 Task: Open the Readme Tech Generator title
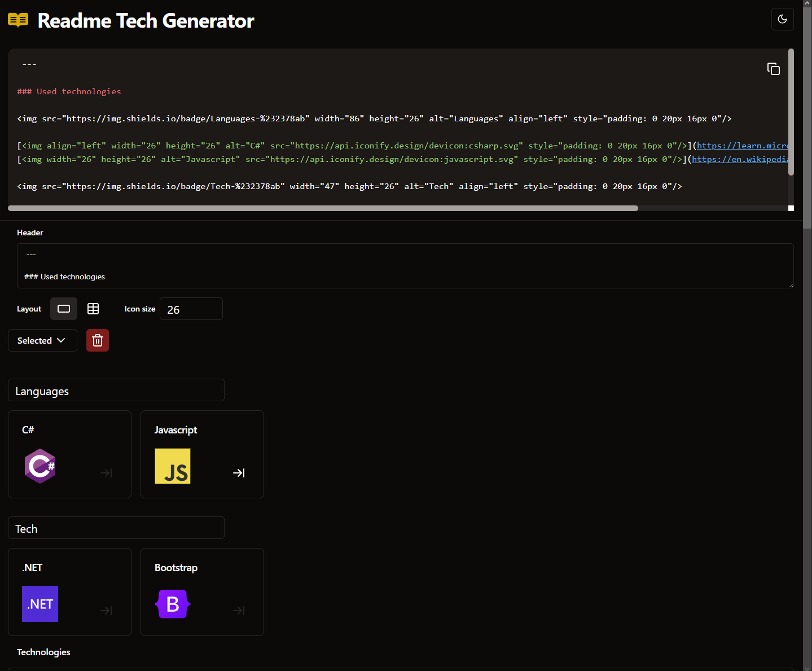pyautogui.click(x=146, y=21)
